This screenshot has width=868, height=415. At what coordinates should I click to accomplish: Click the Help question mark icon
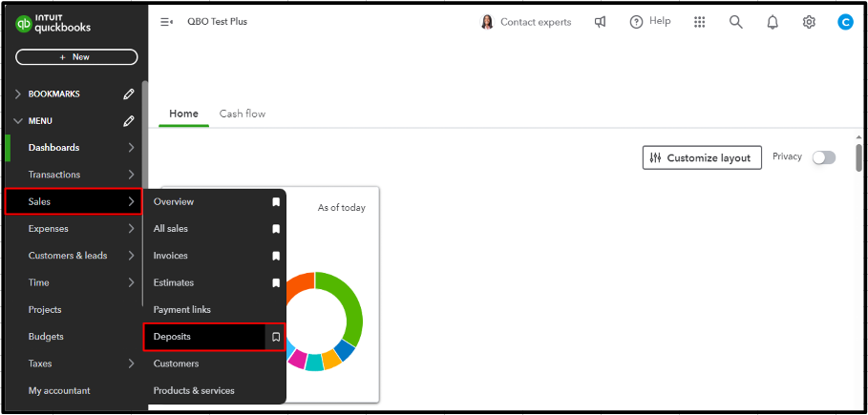click(x=637, y=22)
